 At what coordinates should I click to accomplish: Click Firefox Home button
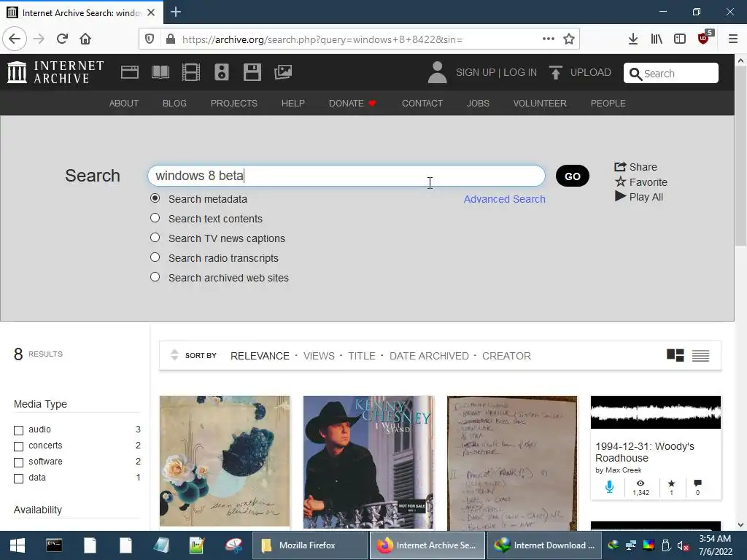(x=85, y=39)
